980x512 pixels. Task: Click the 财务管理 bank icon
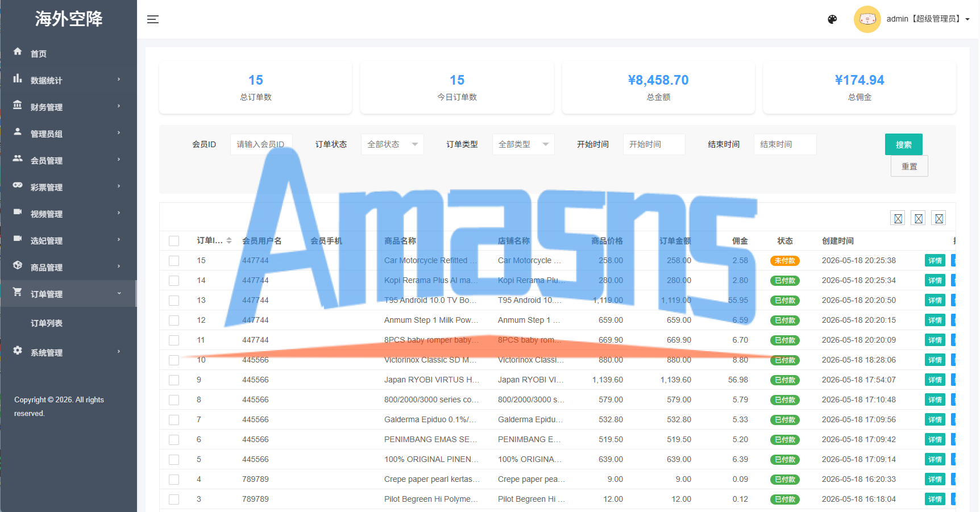pos(18,105)
